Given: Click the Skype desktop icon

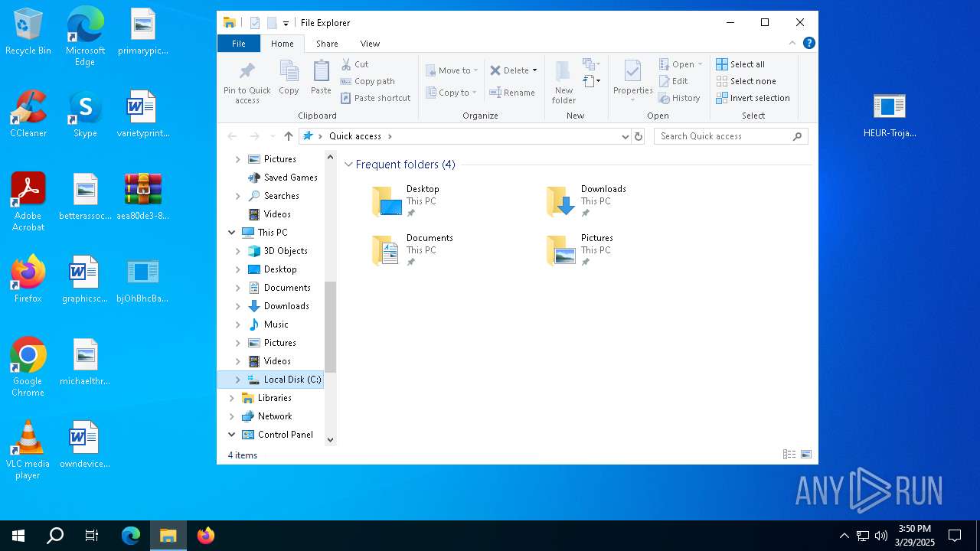Looking at the screenshot, I should coord(85,115).
